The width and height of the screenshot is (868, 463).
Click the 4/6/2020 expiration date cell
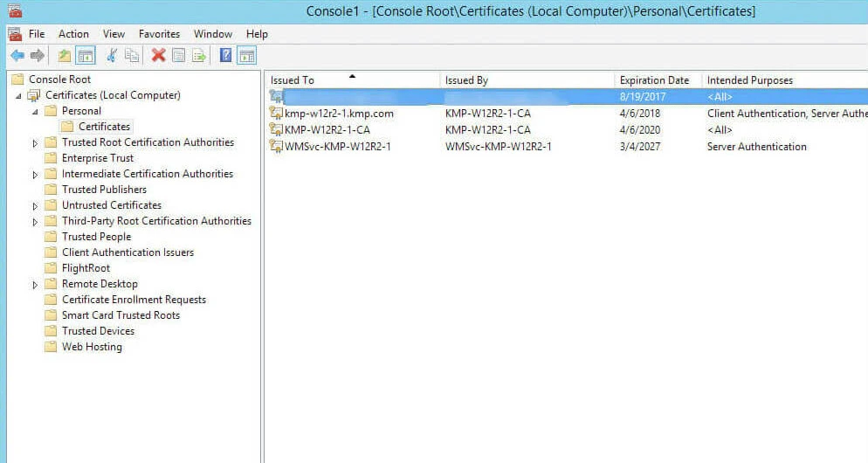640,130
